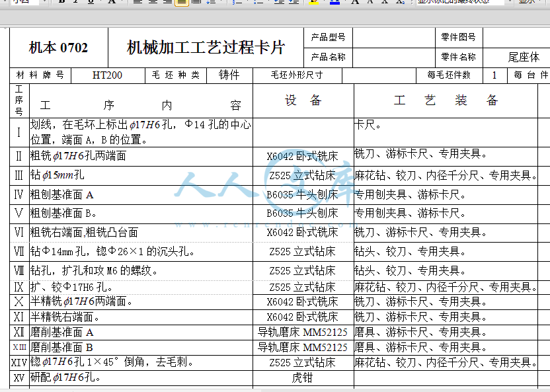
Task: Click the '卡尺。' tooling cell in row Ⅰ
Action: (446, 132)
